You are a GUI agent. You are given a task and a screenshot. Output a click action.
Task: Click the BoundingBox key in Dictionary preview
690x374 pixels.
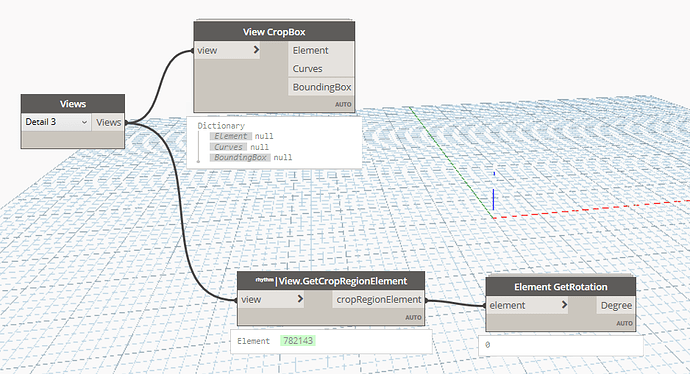point(240,158)
